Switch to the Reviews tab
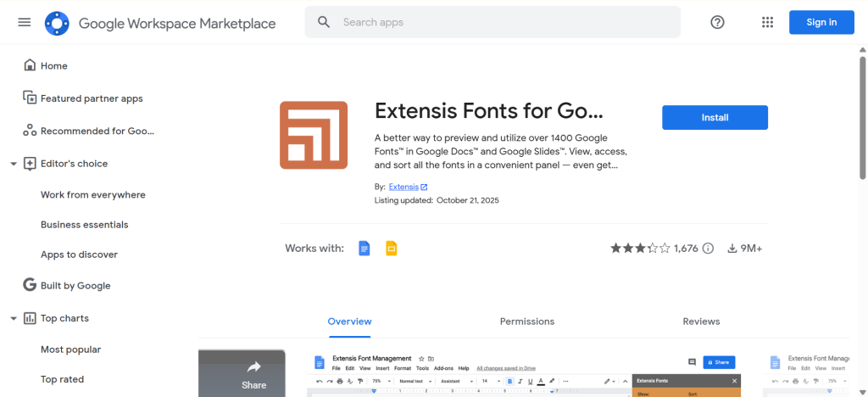Viewport: 868px width, 397px height. coord(701,322)
